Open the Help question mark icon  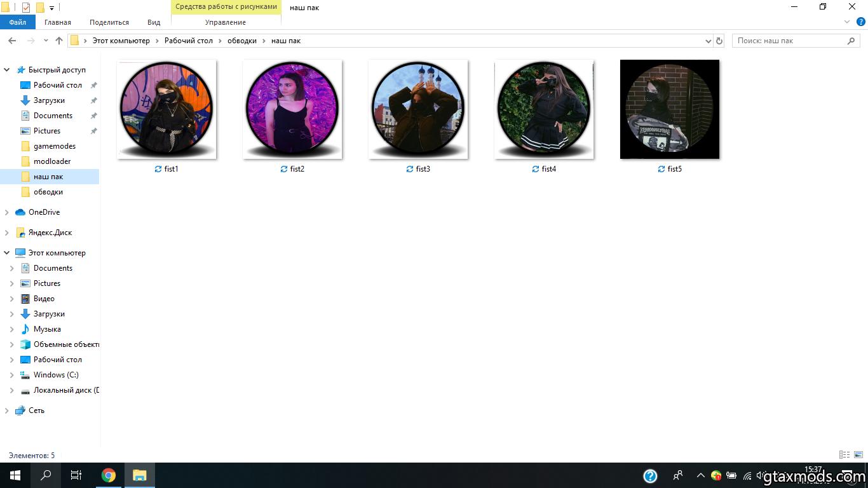(x=861, y=22)
